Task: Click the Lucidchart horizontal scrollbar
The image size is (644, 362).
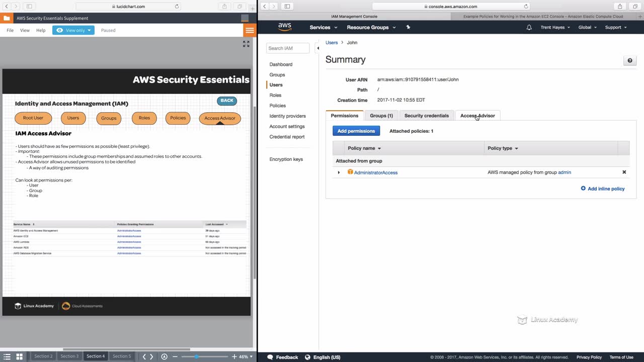Action: click(126, 349)
